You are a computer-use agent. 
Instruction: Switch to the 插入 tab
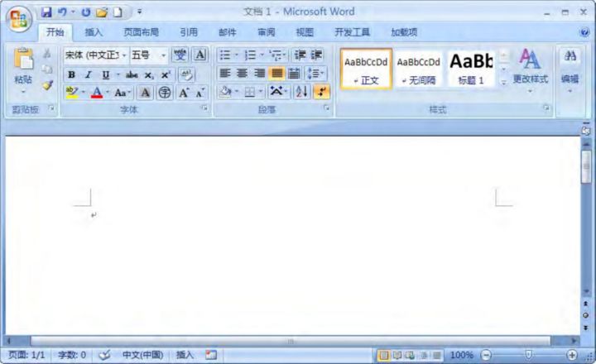94,32
